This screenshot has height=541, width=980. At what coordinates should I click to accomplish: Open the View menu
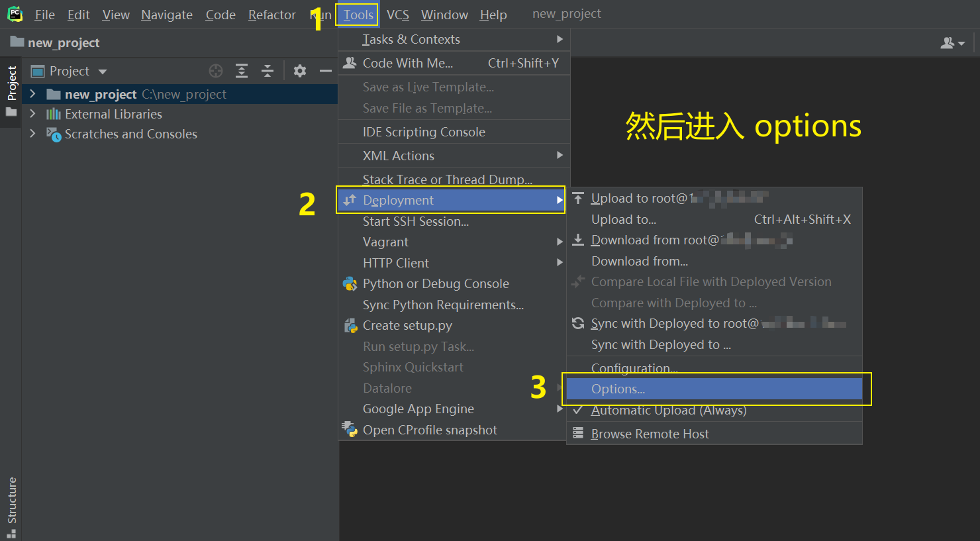click(115, 15)
